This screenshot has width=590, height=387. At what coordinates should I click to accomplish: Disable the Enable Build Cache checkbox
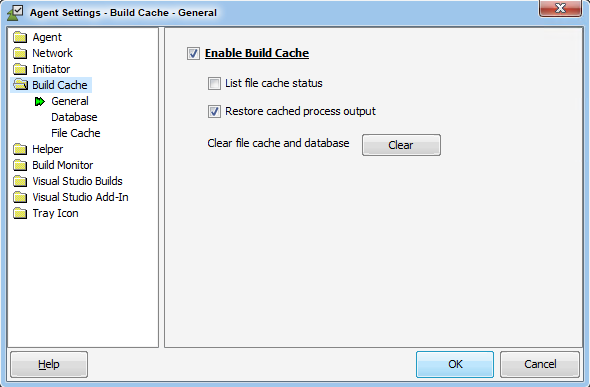pyautogui.click(x=193, y=53)
